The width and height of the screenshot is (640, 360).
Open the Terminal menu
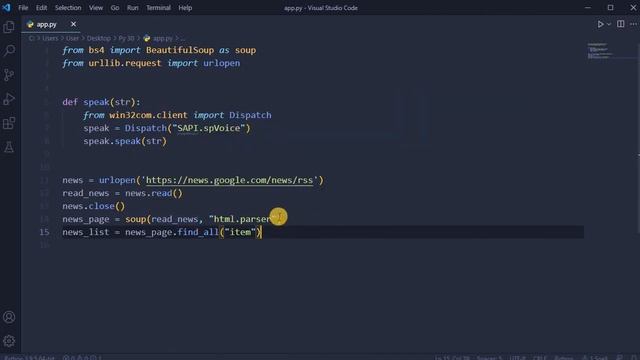[158, 8]
